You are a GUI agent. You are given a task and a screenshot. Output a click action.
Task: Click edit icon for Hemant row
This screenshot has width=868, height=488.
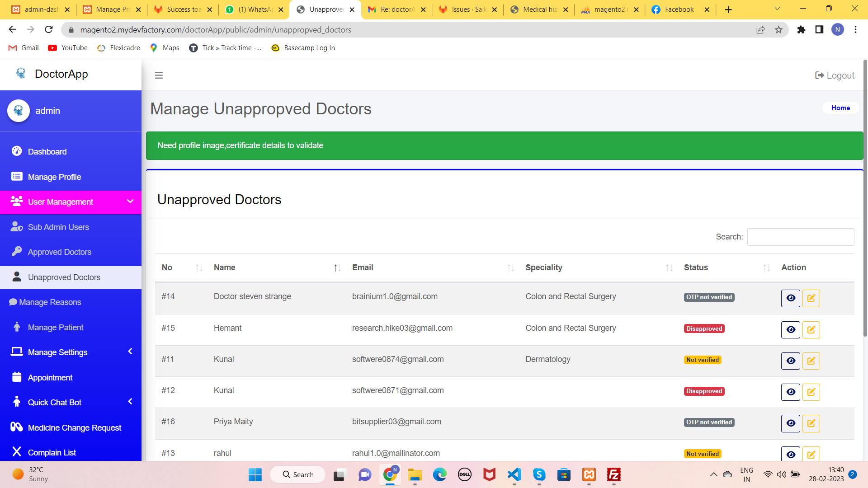[x=811, y=330]
